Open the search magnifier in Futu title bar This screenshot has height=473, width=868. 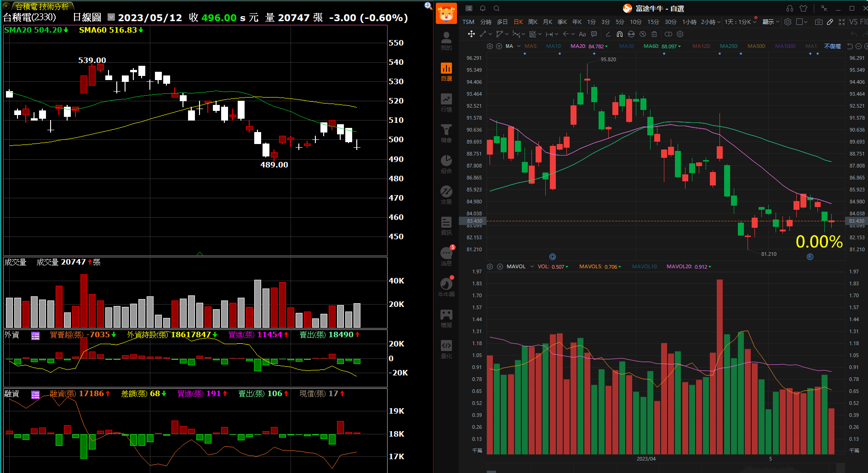click(x=497, y=8)
